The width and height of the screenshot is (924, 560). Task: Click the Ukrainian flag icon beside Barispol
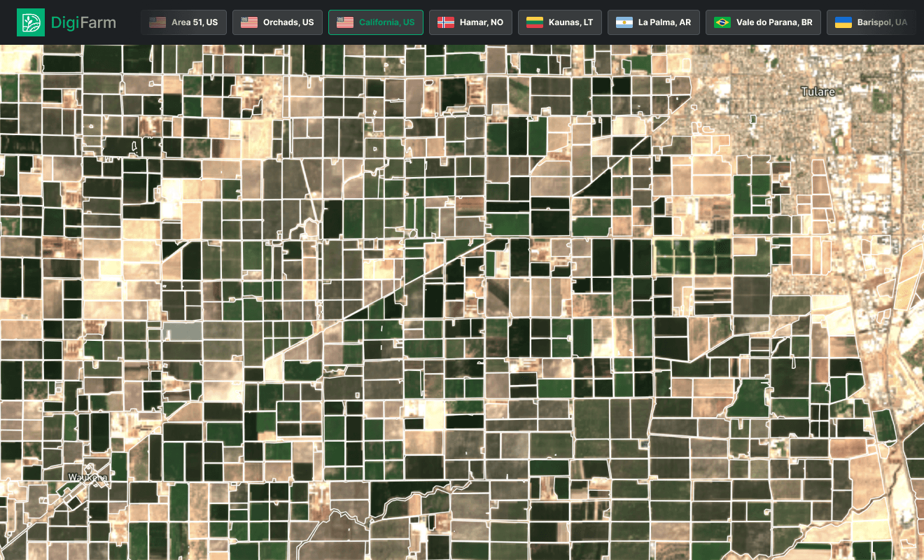(842, 22)
